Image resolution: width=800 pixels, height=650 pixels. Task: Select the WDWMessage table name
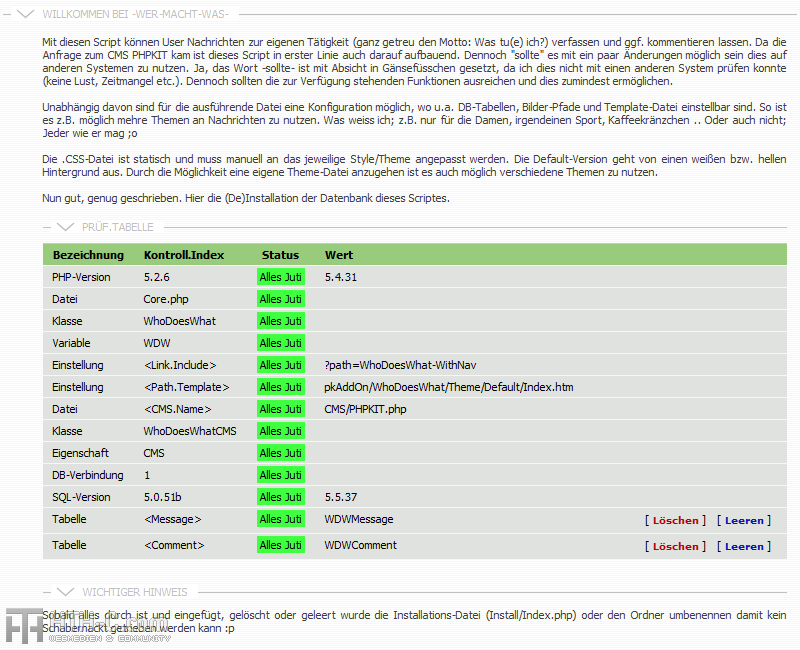(x=359, y=519)
